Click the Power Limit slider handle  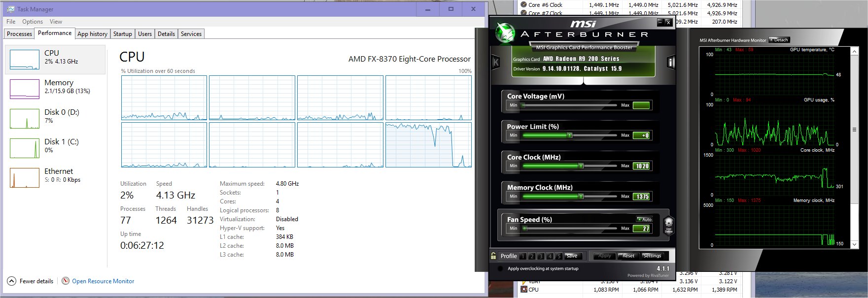coord(570,135)
